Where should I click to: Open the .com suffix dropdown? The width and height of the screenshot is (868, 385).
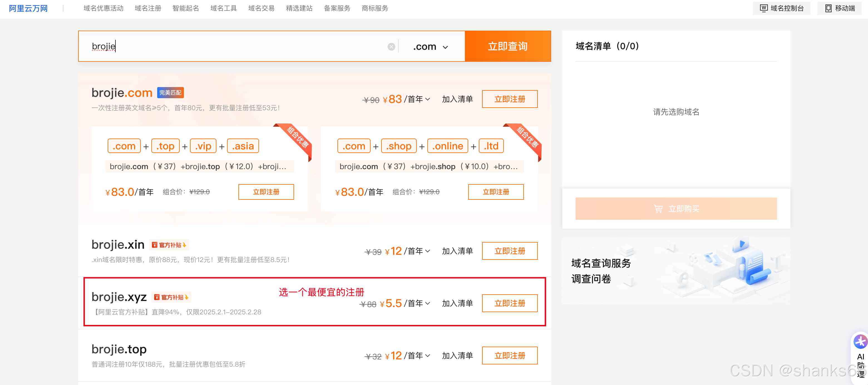[430, 47]
